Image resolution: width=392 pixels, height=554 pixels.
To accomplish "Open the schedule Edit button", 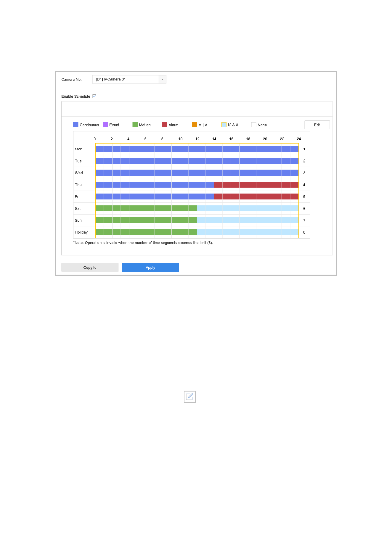I will (x=317, y=125).
